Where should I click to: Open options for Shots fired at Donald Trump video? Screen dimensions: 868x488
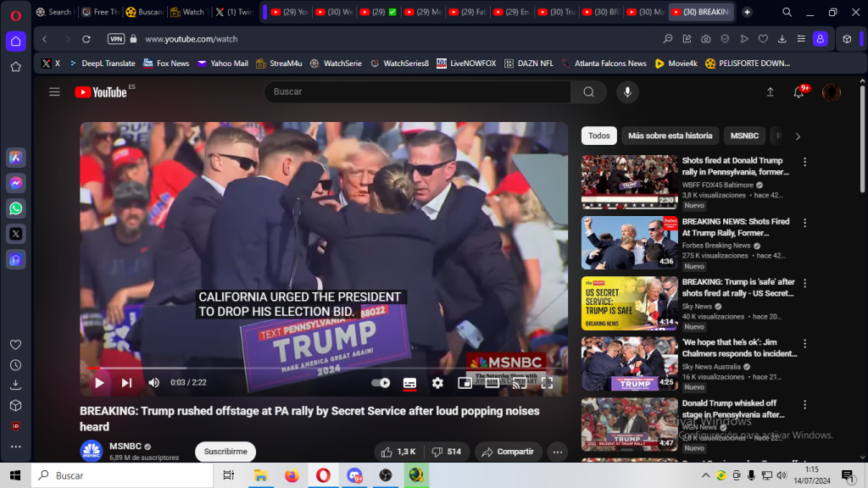coord(805,162)
